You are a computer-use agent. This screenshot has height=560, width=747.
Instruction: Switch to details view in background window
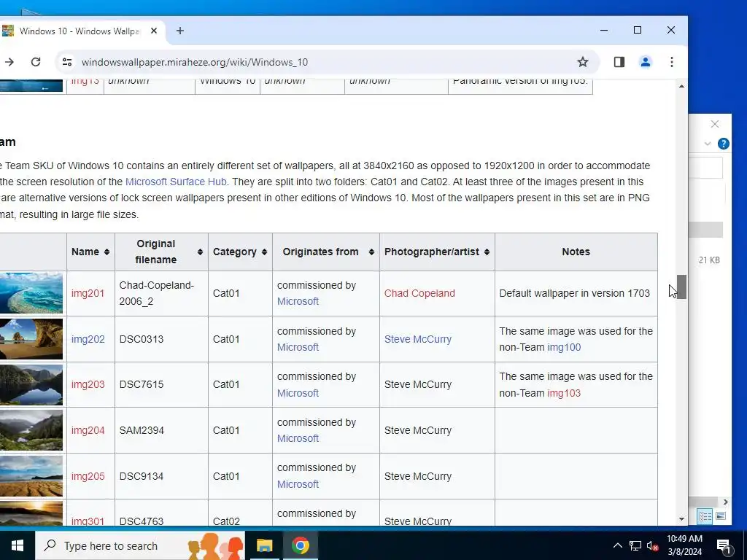(x=705, y=516)
